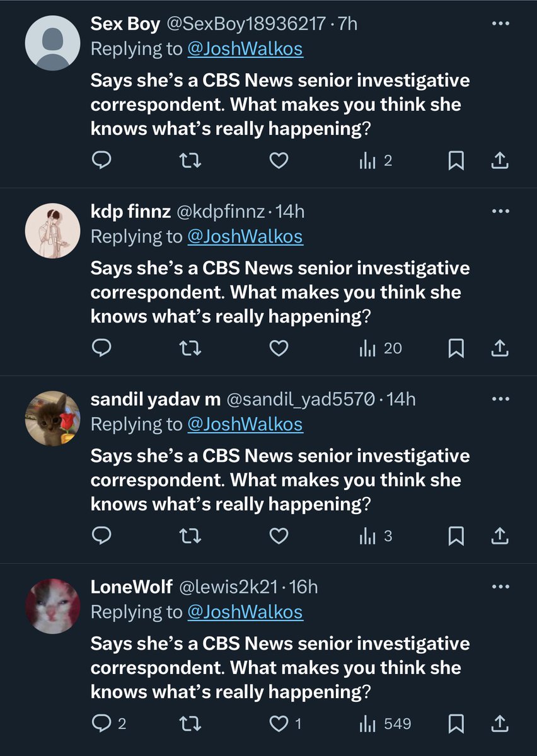The width and height of the screenshot is (537, 756).
Task: Expand more menu on LoneWolf's tweet
Action: point(500,587)
